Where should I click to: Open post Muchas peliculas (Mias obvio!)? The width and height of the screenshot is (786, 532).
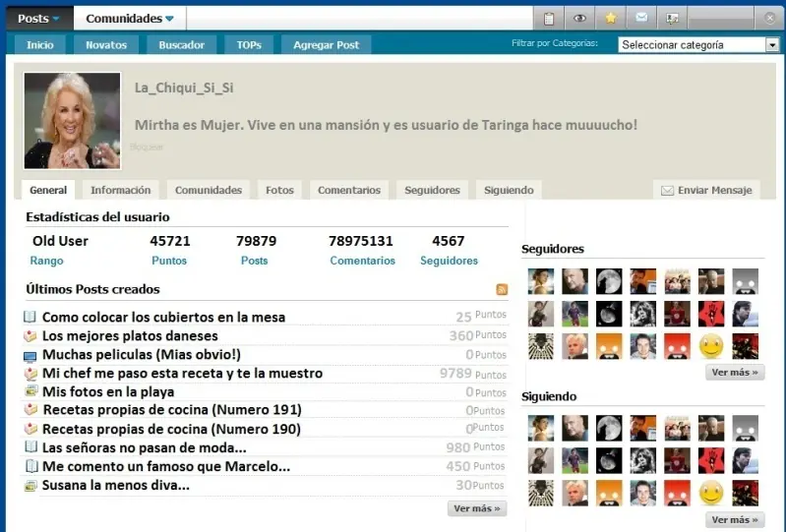(x=142, y=355)
